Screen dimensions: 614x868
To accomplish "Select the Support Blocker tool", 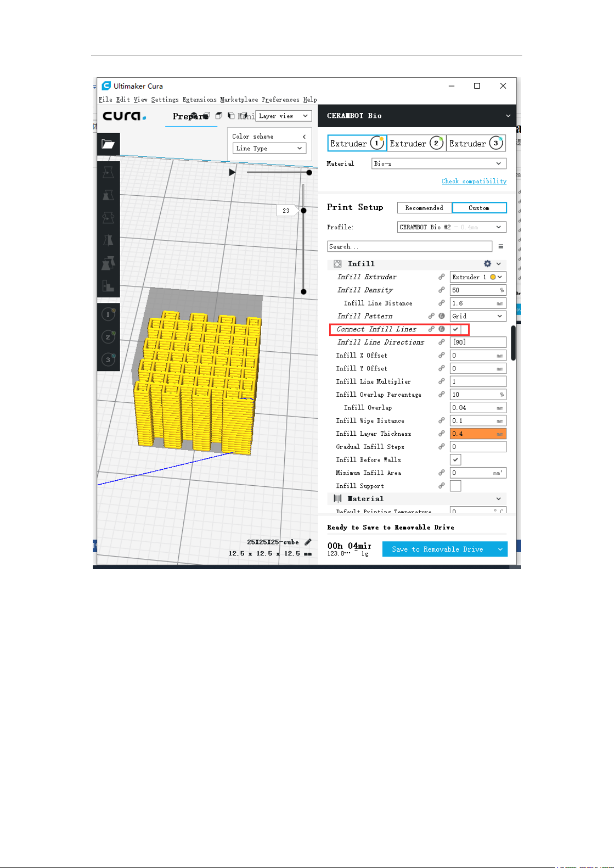I will tap(108, 286).
